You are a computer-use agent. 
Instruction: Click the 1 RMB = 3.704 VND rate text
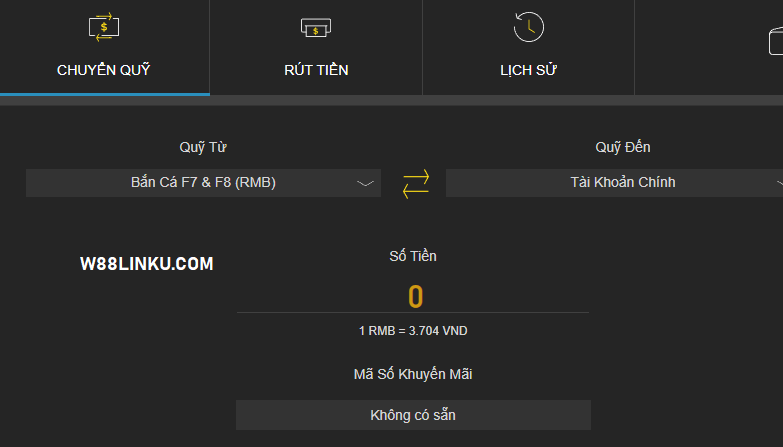point(413,331)
